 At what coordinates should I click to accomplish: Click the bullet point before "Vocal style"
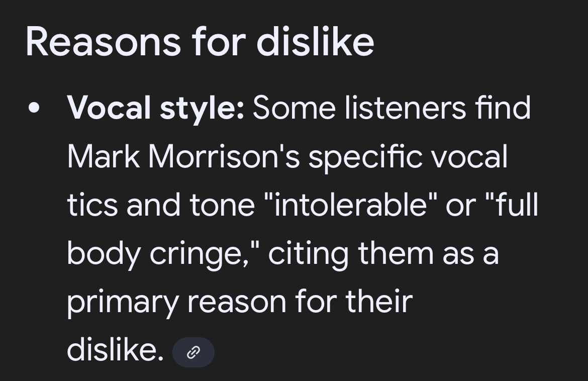(34, 109)
